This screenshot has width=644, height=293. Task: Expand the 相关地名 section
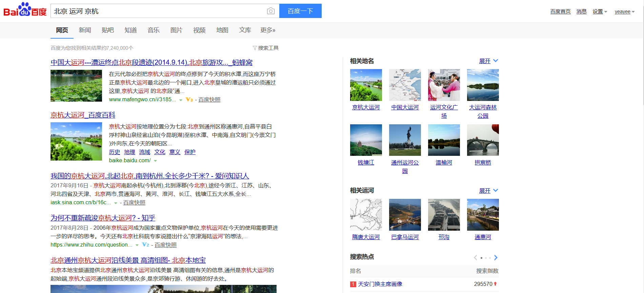[488, 61]
